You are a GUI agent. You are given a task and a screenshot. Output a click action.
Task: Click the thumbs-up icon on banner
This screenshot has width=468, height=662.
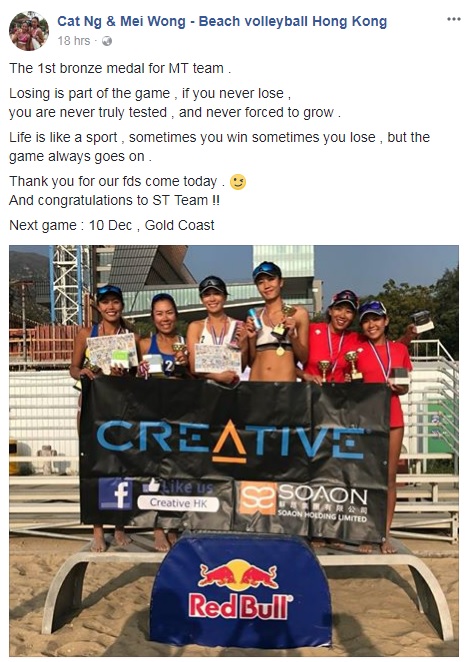[152, 486]
